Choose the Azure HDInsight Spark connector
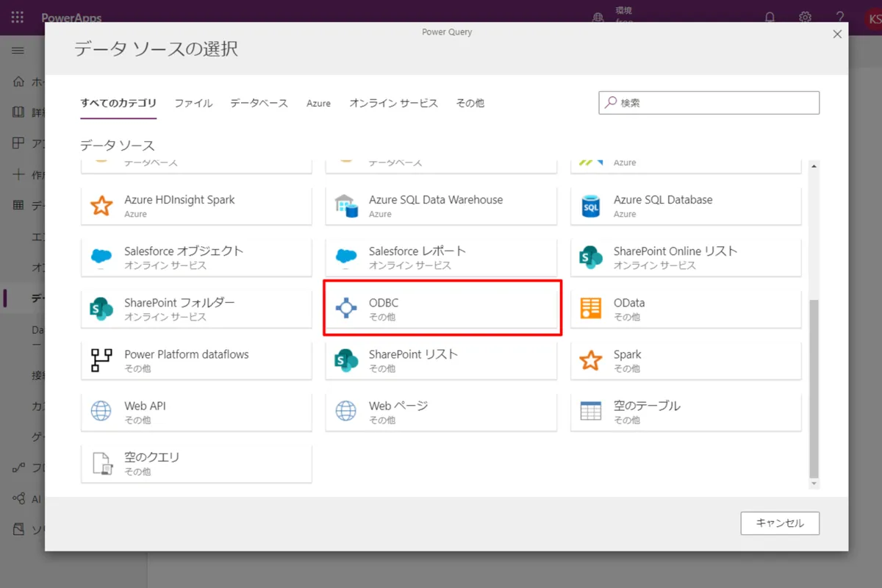 [196, 205]
